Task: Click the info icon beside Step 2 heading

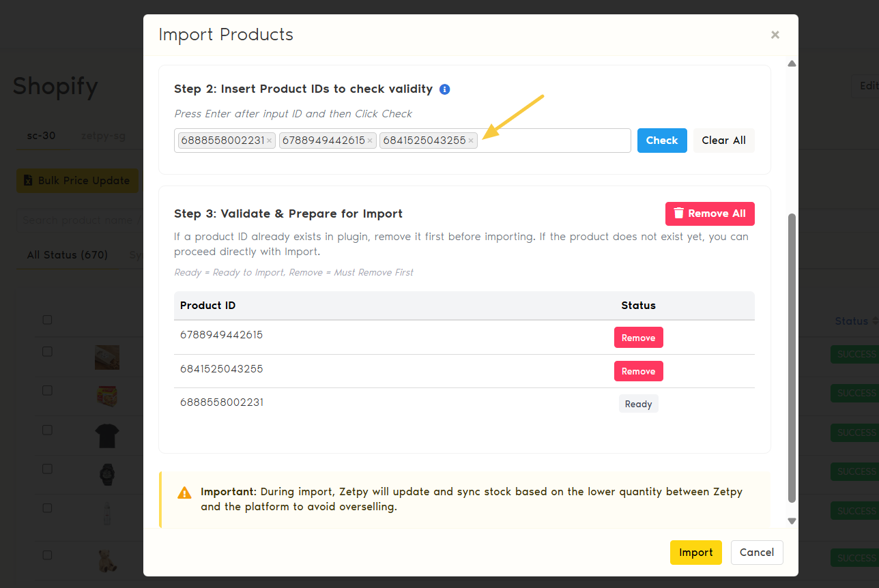Action: point(445,89)
